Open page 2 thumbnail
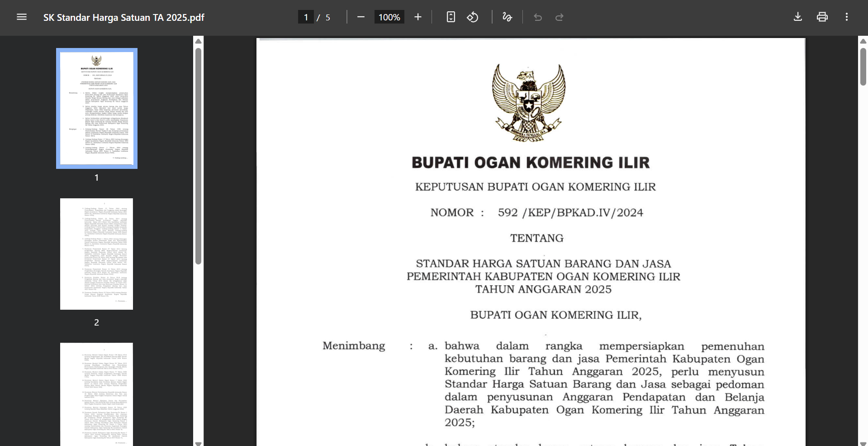 96,254
